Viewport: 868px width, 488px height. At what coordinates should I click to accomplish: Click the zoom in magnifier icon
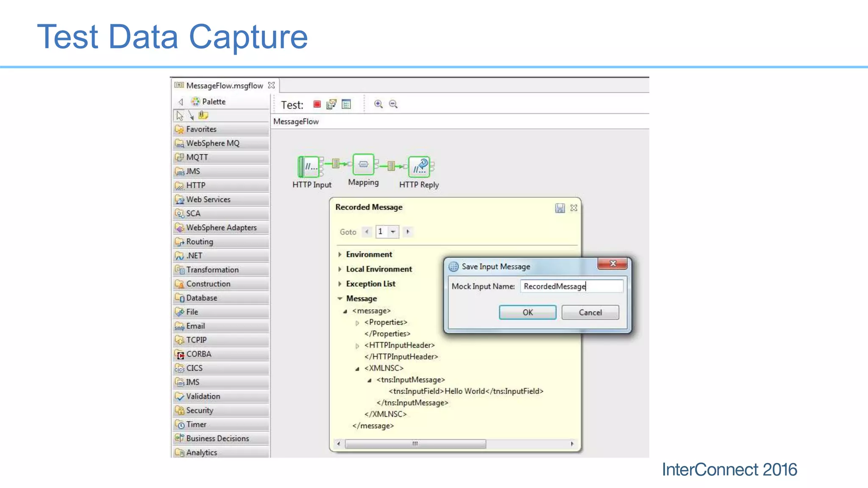[x=378, y=104]
